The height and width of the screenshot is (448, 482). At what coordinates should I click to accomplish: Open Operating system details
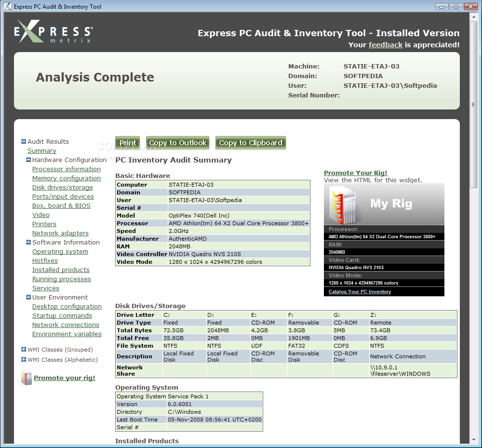(60, 252)
